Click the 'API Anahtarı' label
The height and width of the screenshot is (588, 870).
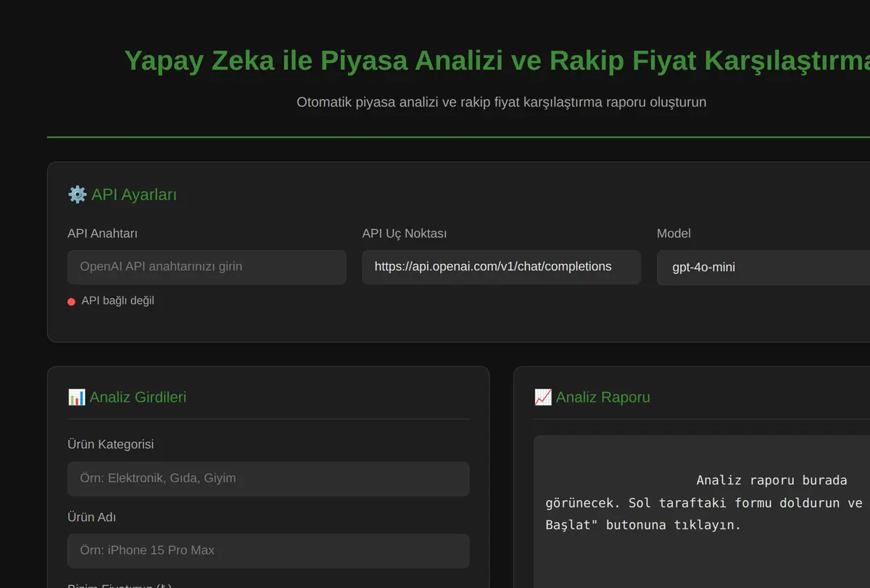click(102, 233)
